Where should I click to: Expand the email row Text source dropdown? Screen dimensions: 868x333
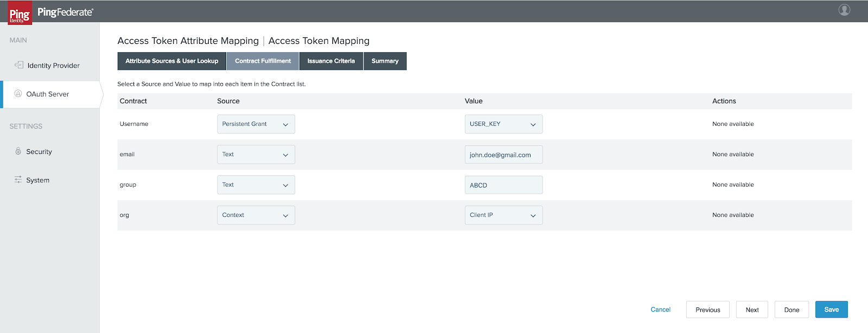pos(256,155)
